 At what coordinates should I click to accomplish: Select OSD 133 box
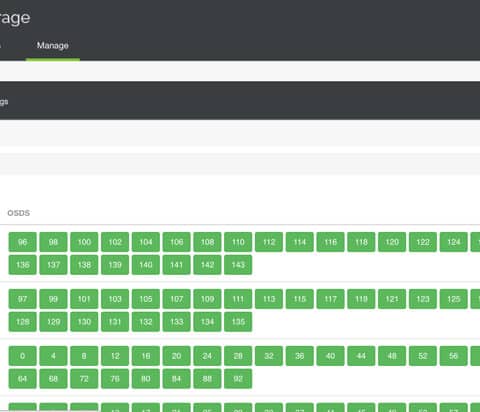pyautogui.click(x=177, y=322)
